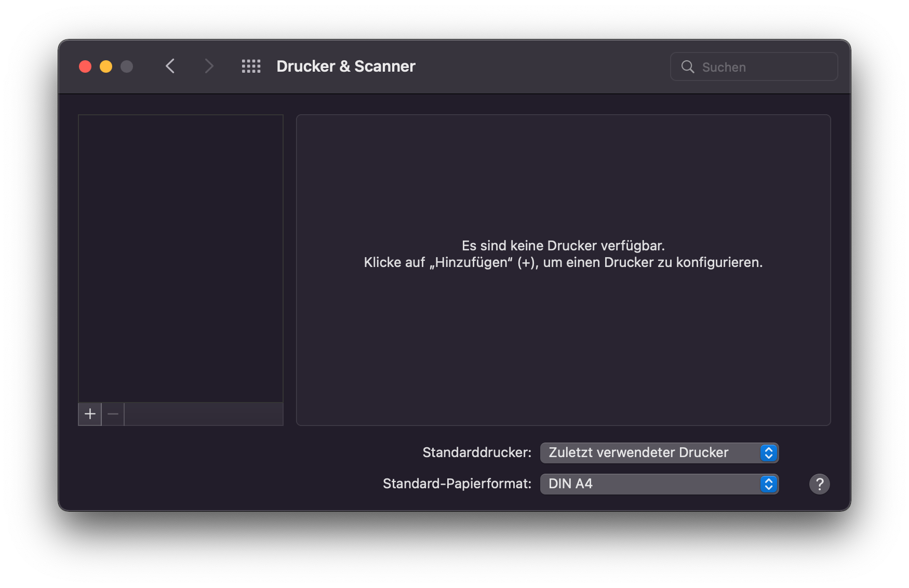
Task: Click the magnifying glass in the search field
Action: 688,66
